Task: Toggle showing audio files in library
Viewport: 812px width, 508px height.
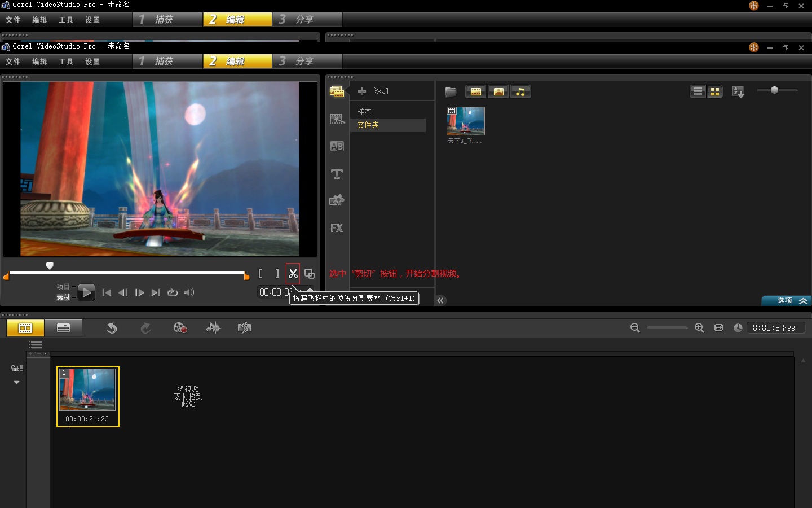Action: pyautogui.click(x=520, y=91)
